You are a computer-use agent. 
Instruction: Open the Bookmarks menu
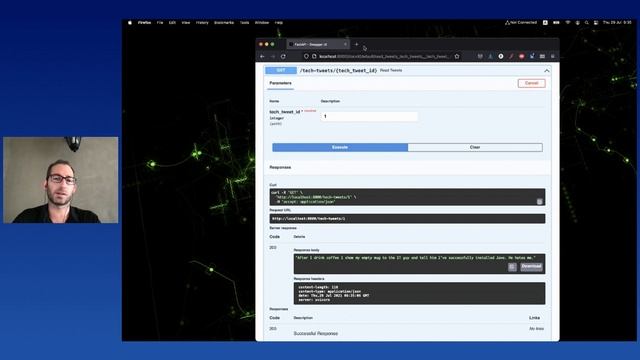(x=224, y=23)
